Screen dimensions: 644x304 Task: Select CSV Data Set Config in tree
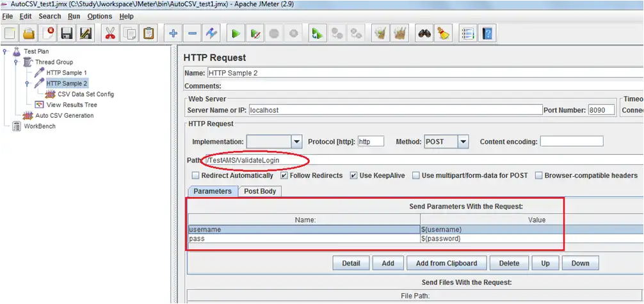point(86,94)
